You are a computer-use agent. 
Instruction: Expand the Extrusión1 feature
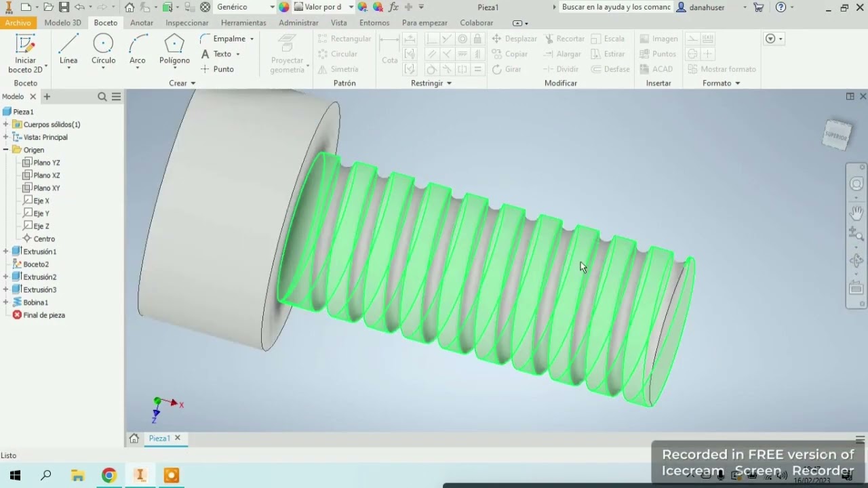6,251
